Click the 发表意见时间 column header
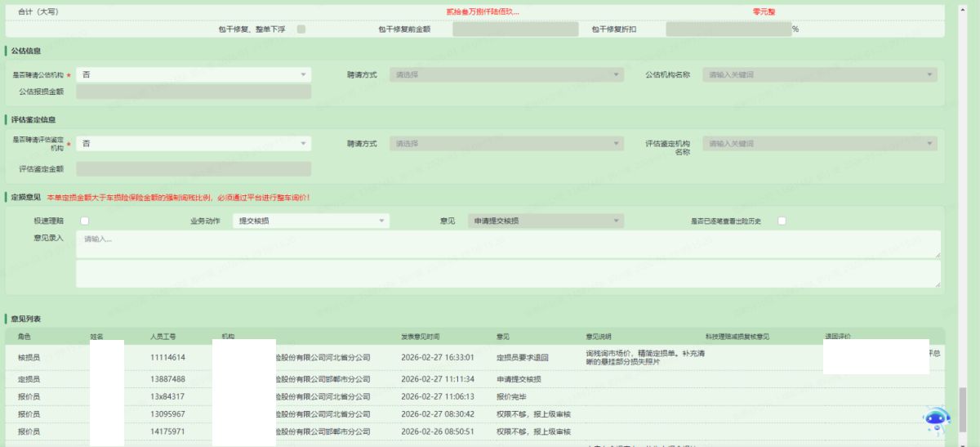 421,337
